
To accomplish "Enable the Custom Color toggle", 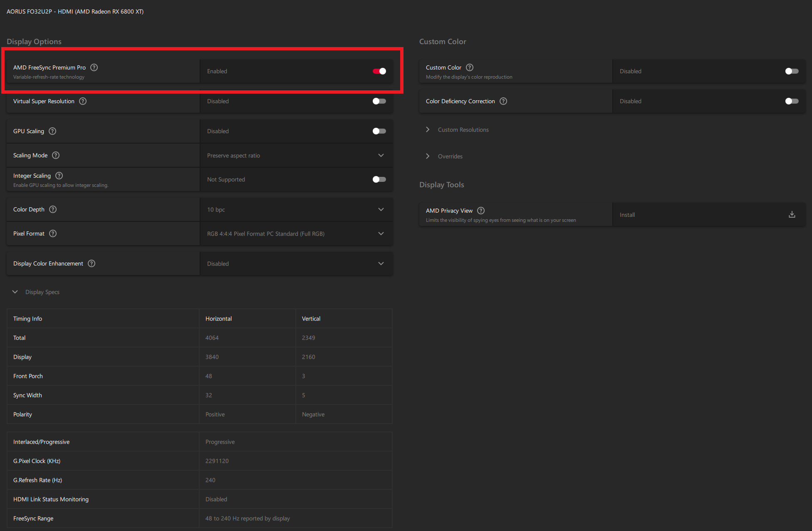I will click(792, 71).
